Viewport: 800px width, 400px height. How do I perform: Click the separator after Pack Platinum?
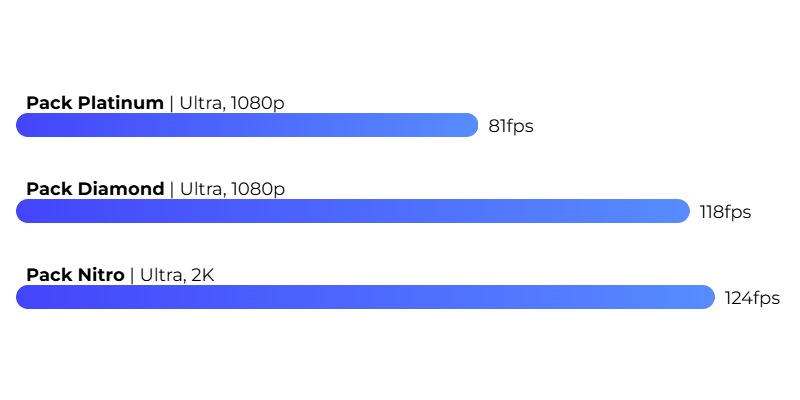click(x=171, y=104)
